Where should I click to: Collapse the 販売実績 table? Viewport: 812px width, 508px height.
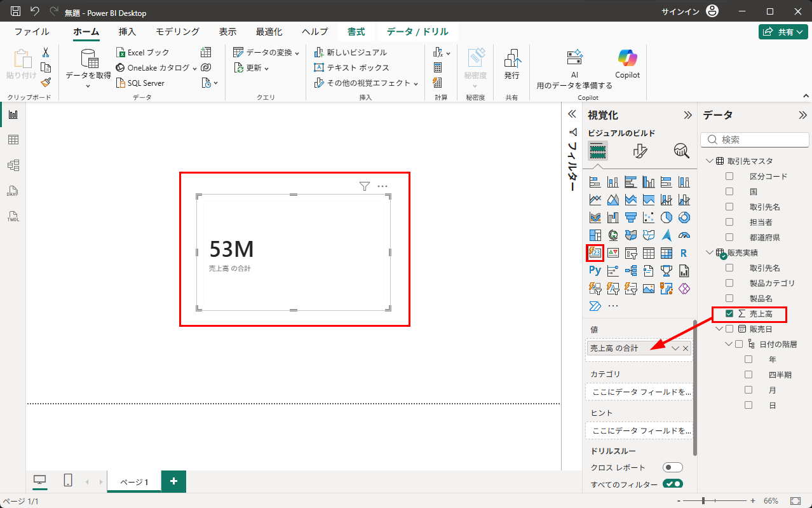coord(710,252)
